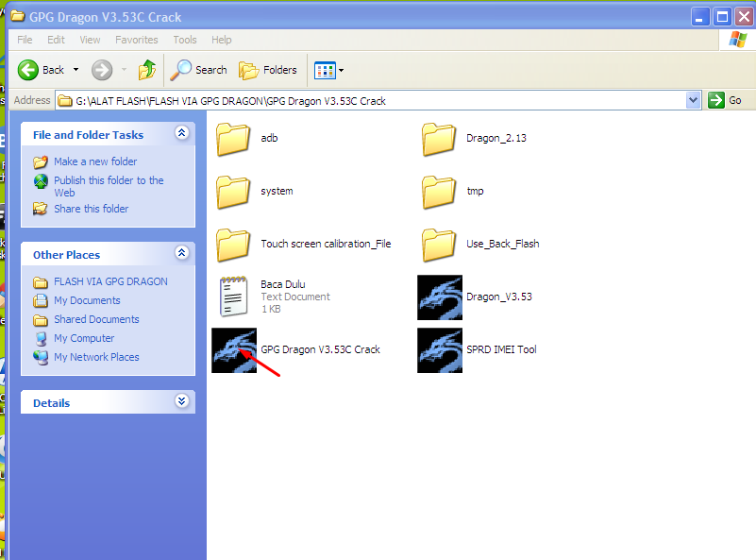This screenshot has width=756, height=560.
Task: Open the Tools menu
Action: coord(185,40)
